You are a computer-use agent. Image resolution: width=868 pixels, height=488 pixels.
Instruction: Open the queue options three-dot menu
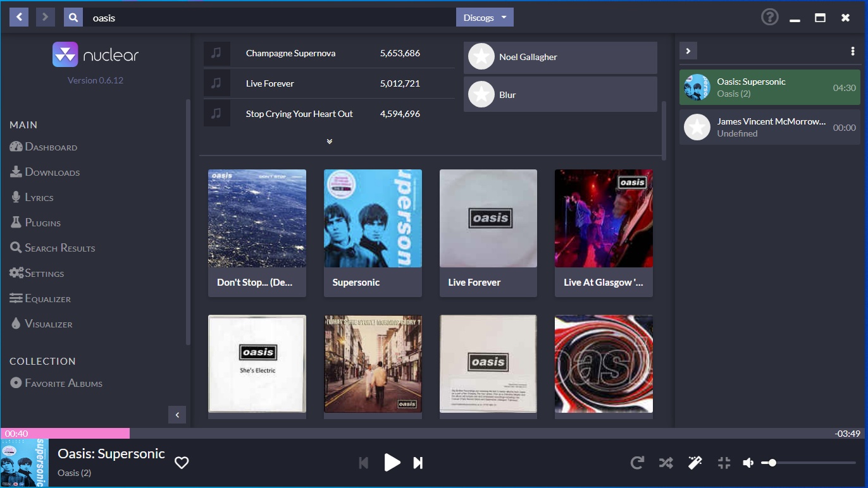pyautogui.click(x=852, y=51)
